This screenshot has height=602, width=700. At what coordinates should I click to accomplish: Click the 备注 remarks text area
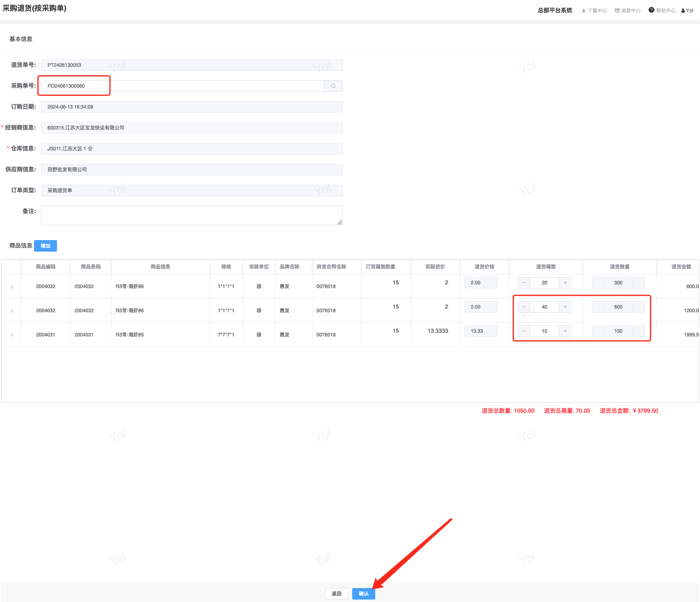pos(192,216)
